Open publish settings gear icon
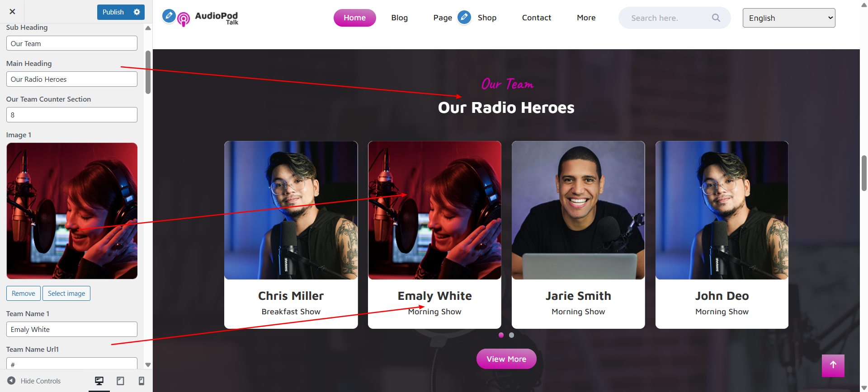The image size is (868, 392). click(137, 12)
